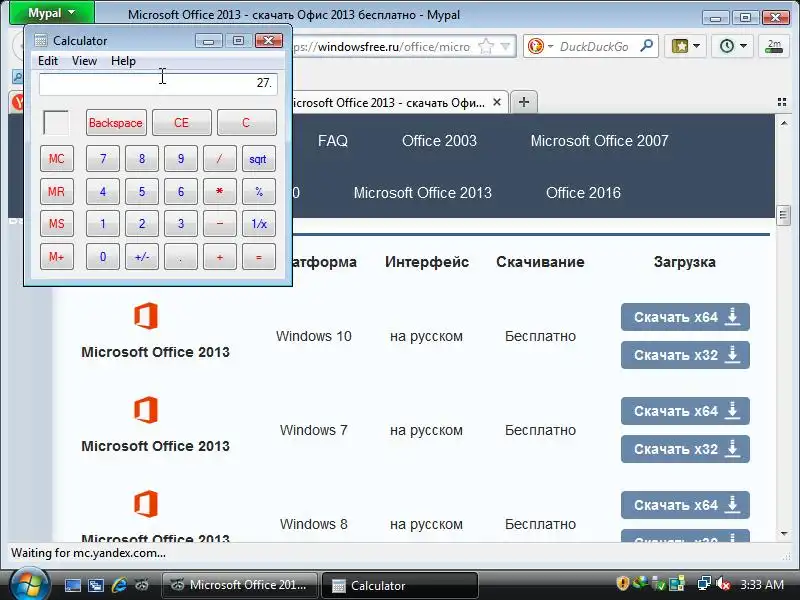Open the FAQ link in site navigation
Viewport: 800px width, 600px height.
coord(333,141)
